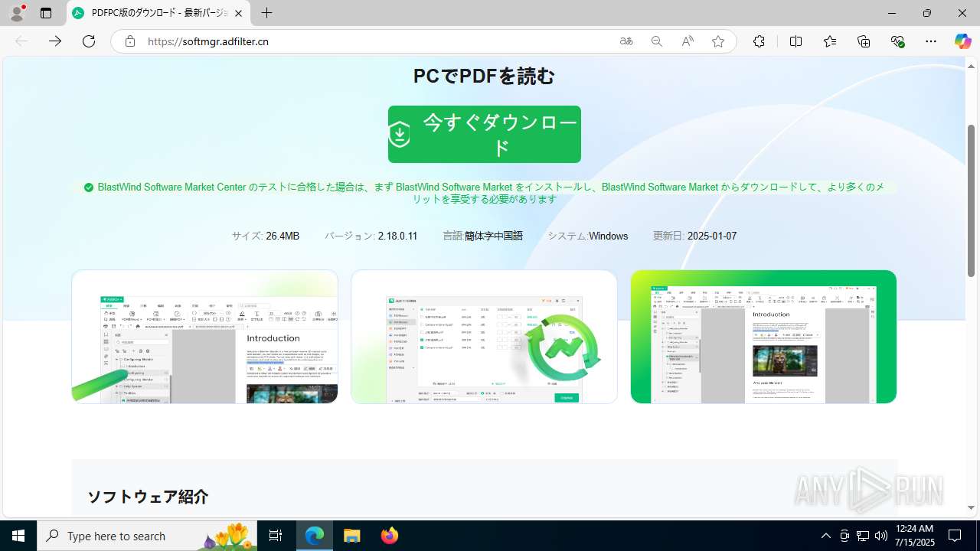Click the taskbar search box
980x551 pixels.
point(148,536)
